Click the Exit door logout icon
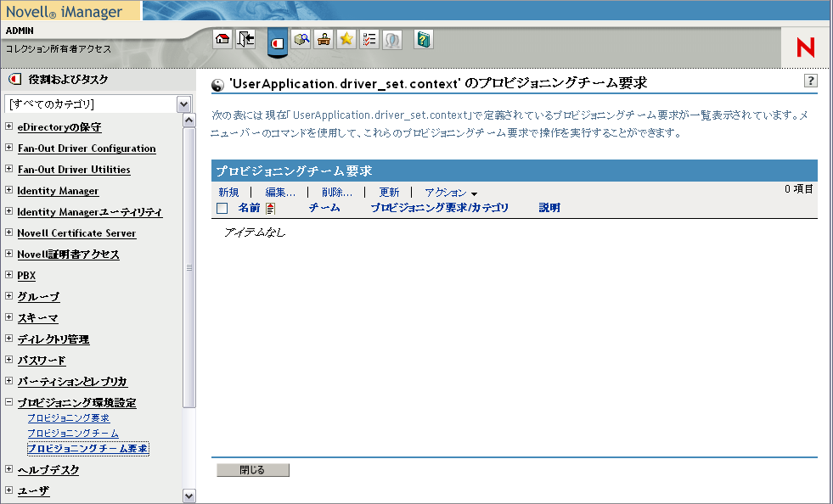 [245, 39]
